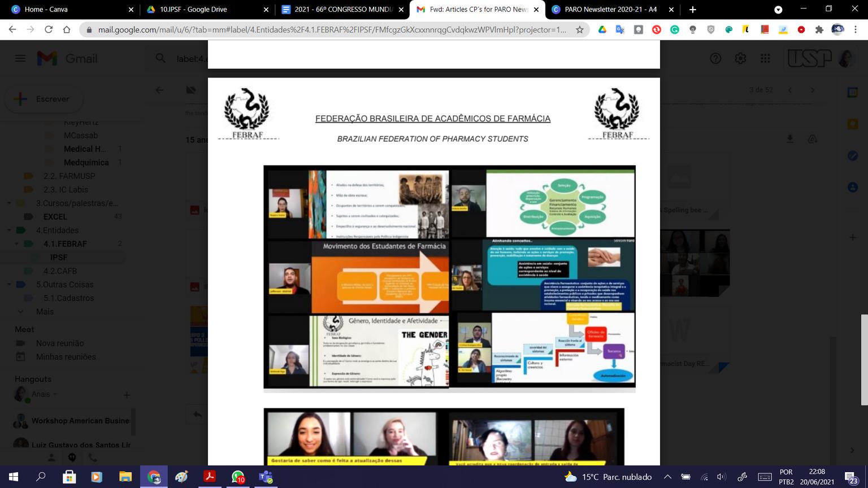Go back to the label's message list
The height and width of the screenshot is (488, 868).
pos(159,90)
